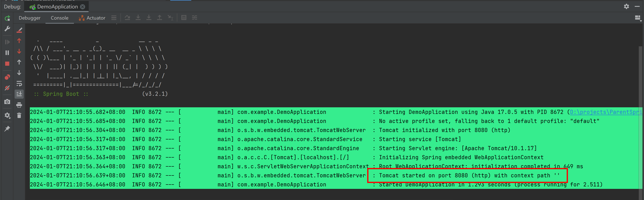Click 'o.apache.catalina.core.StandardEngine' logger name
This screenshot has height=200, width=644.
coord(298,148)
